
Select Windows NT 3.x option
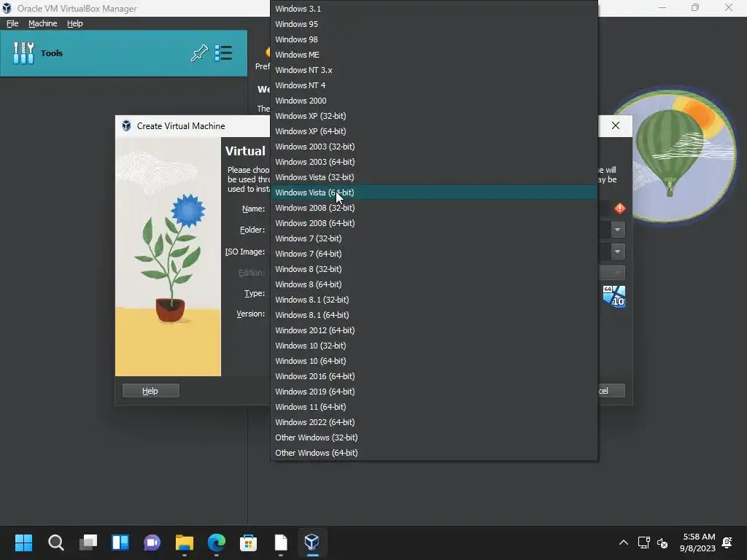(x=434, y=70)
